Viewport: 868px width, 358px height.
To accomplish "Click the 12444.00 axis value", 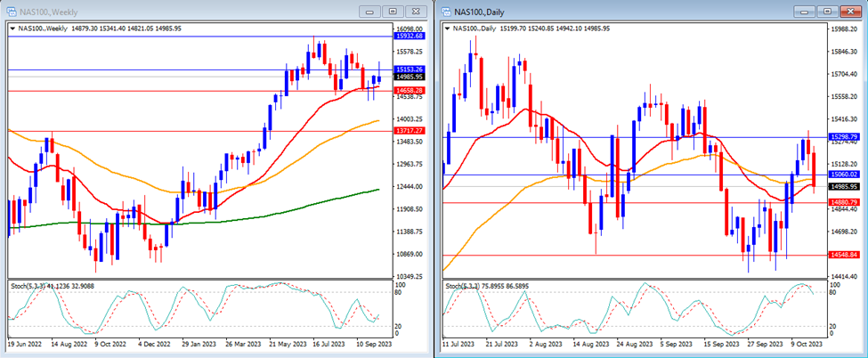I will click(x=410, y=186).
